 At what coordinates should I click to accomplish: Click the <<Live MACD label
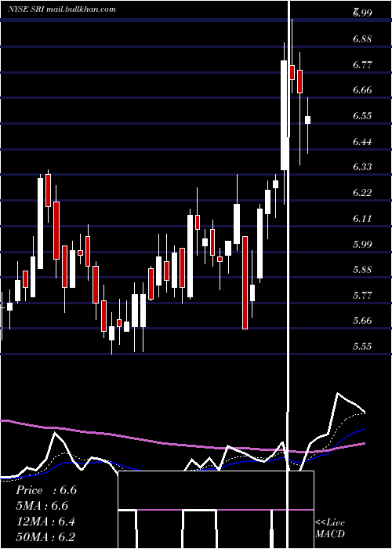(330, 528)
